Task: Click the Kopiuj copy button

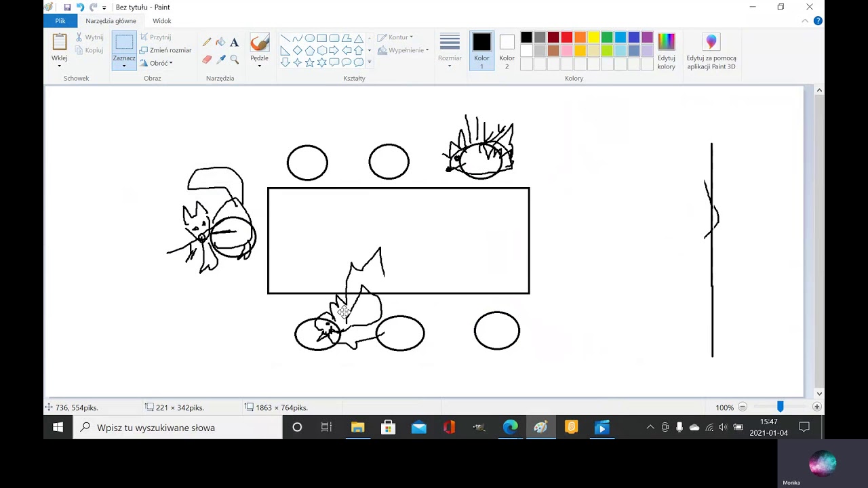Action: 89,50
